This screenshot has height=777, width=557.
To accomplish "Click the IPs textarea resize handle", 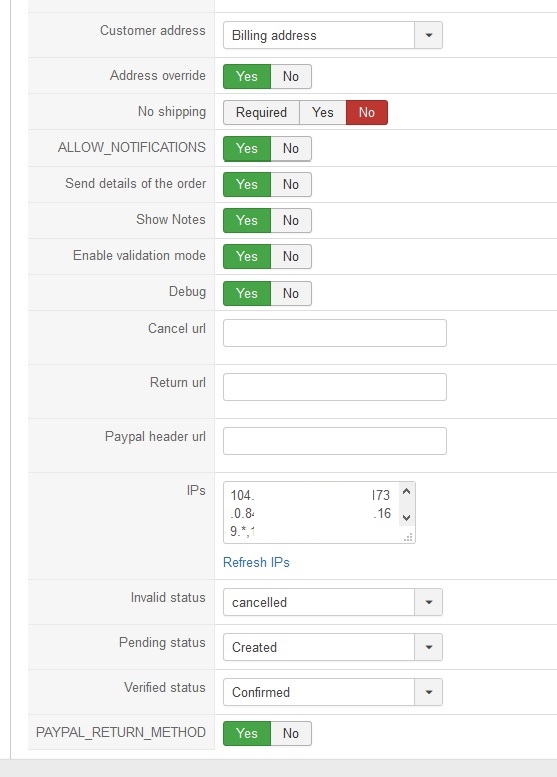I will click(x=408, y=537).
